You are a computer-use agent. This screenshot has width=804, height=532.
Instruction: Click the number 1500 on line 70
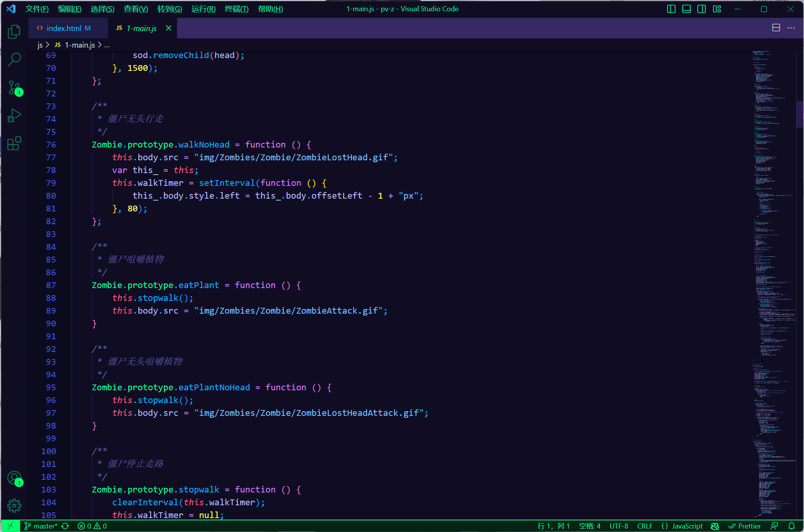click(137, 68)
